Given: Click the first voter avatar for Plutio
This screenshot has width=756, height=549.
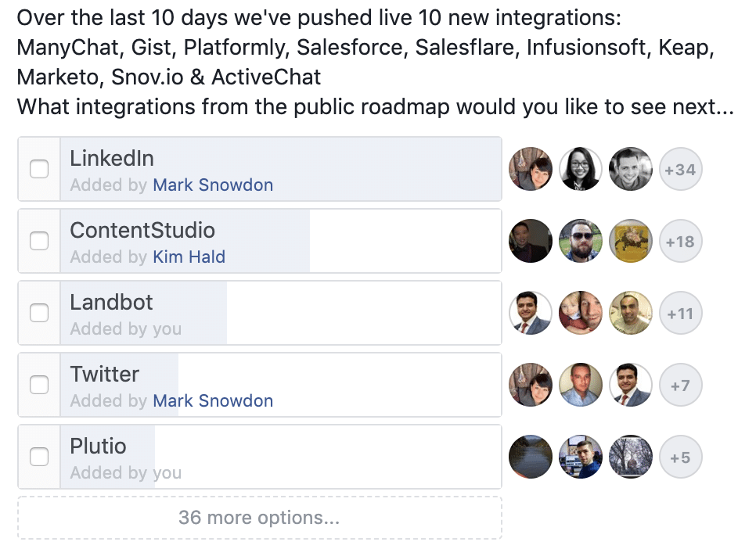Looking at the screenshot, I should [531, 457].
